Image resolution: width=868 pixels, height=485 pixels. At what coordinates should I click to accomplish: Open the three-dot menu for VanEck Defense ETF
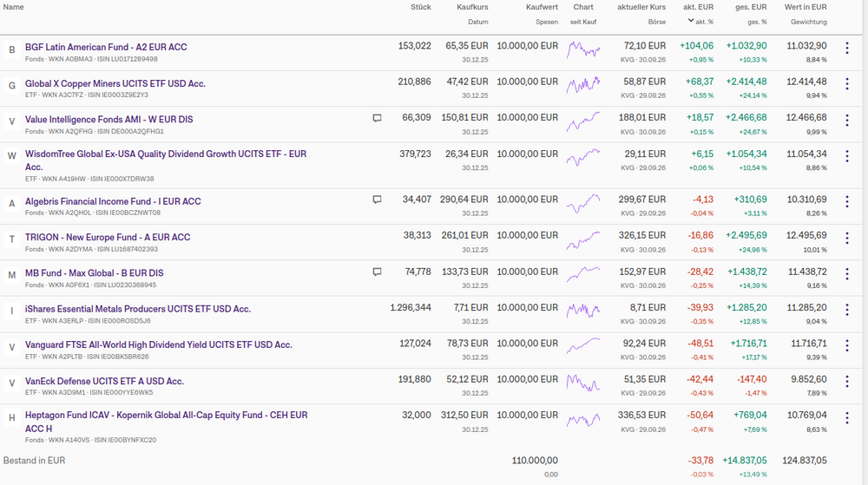pos(846,382)
